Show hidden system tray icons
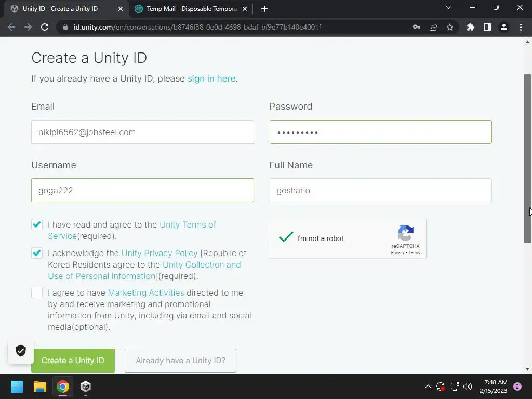This screenshot has height=399, width=532. pyautogui.click(x=428, y=387)
